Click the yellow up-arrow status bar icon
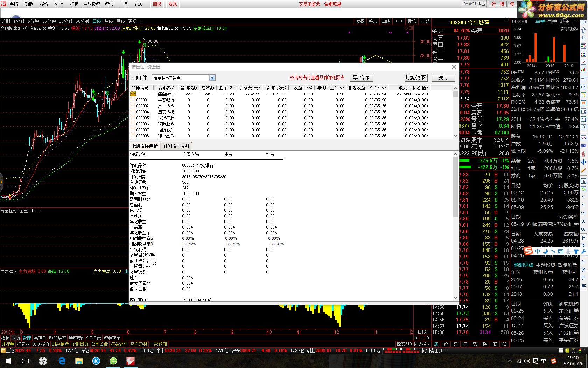This screenshot has height=368, width=588. [x=567, y=350]
